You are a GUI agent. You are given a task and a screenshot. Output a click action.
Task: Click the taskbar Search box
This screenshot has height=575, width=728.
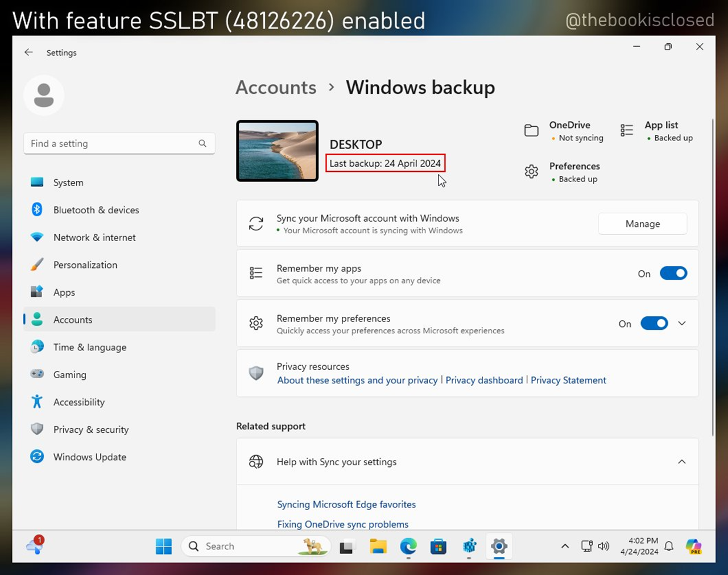click(256, 547)
